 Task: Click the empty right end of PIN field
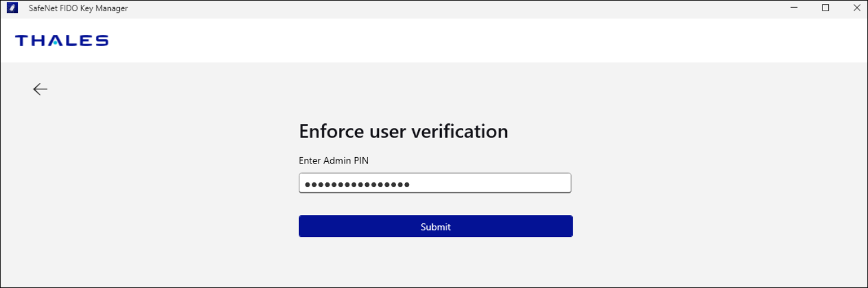coord(534,183)
